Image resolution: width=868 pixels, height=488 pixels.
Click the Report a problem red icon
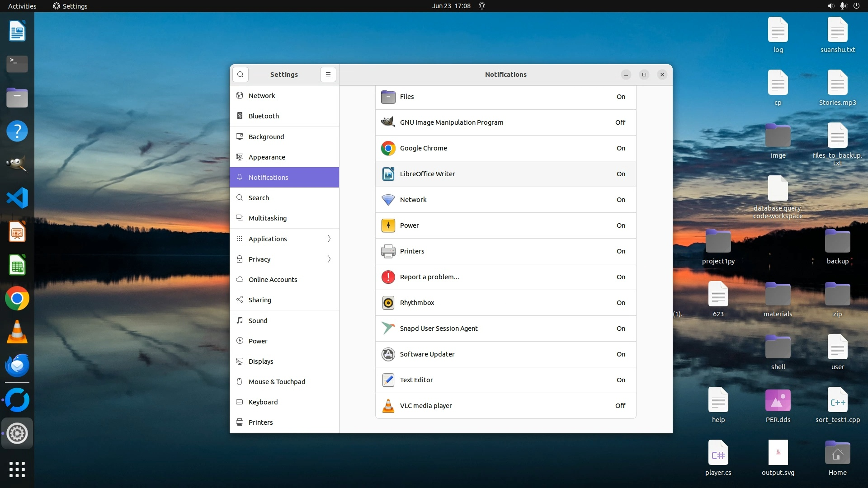pyautogui.click(x=388, y=277)
